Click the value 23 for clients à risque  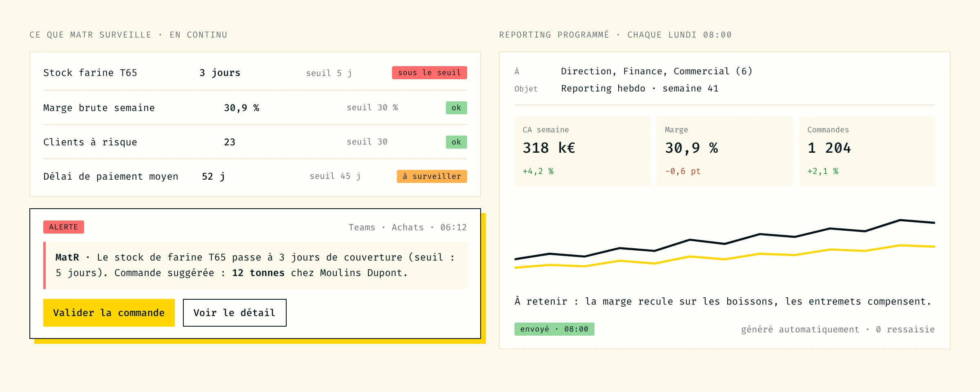230,142
